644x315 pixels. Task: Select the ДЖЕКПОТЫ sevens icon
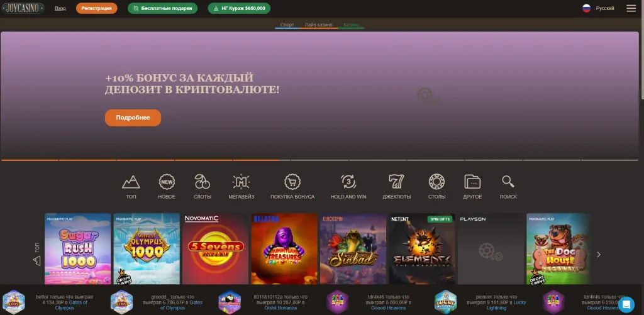(x=396, y=182)
